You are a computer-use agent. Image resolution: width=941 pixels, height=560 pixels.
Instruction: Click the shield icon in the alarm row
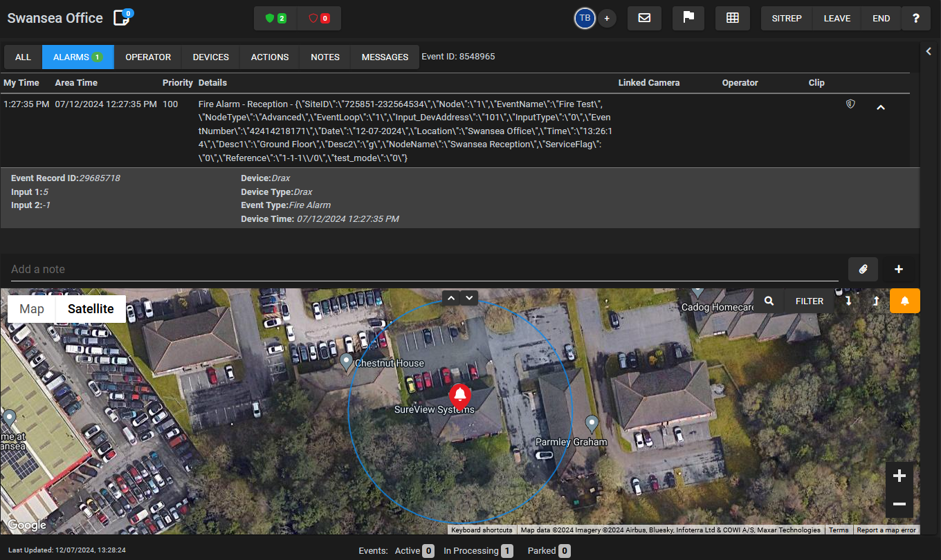tap(851, 104)
